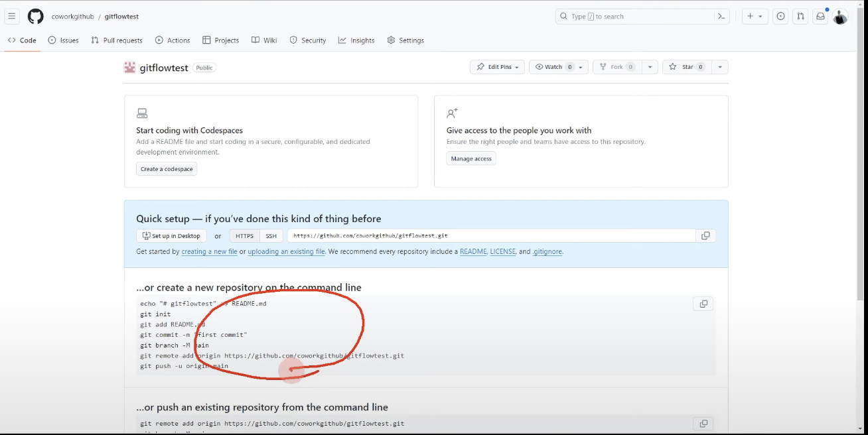Open the Pull requests tab

click(x=117, y=40)
